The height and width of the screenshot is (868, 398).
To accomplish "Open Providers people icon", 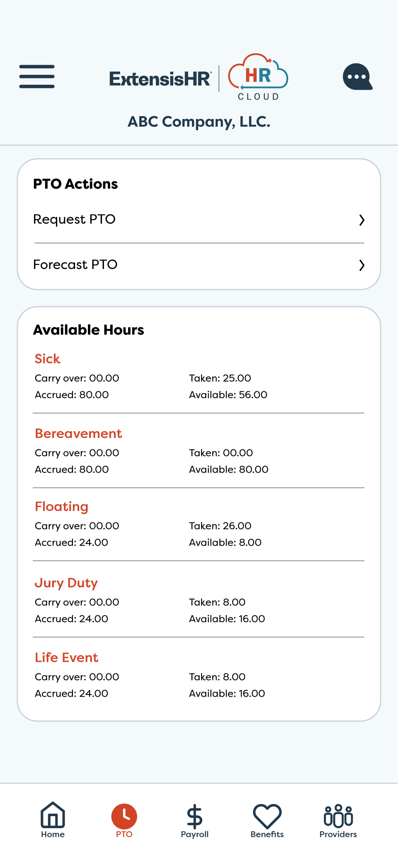I will pyautogui.click(x=338, y=815).
